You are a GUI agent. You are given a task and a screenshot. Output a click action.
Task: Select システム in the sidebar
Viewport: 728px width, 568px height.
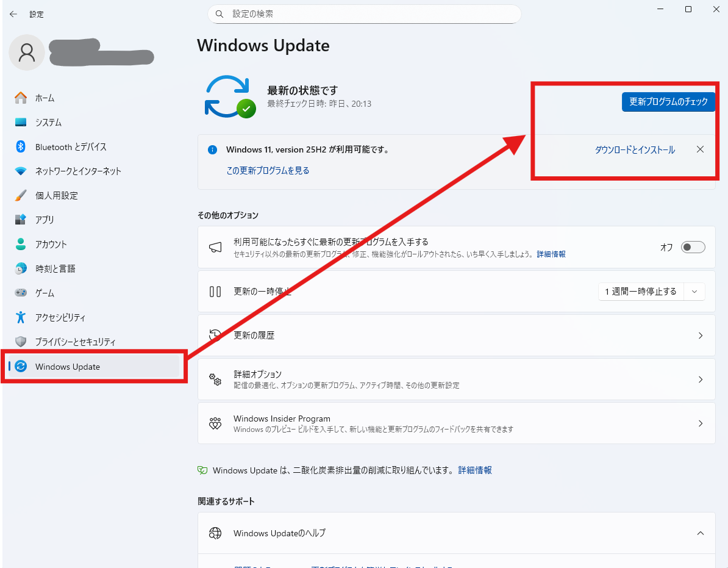tap(48, 122)
